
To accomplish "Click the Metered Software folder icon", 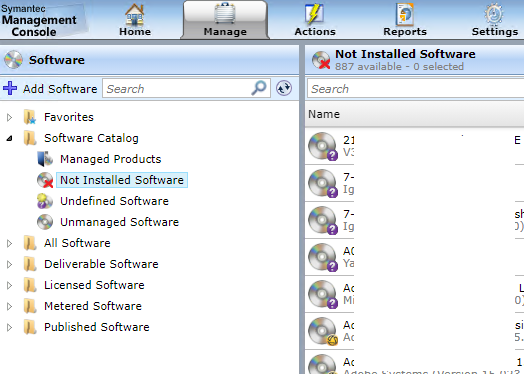I will [x=30, y=306].
